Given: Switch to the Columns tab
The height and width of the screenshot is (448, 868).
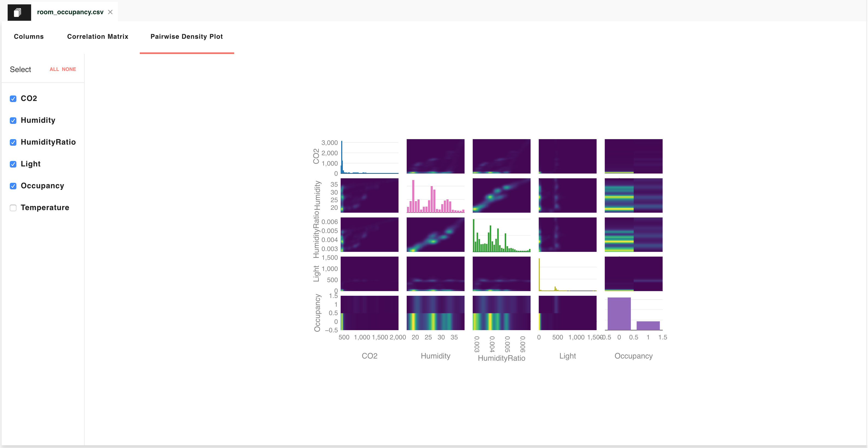Looking at the screenshot, I should (29, 36).
